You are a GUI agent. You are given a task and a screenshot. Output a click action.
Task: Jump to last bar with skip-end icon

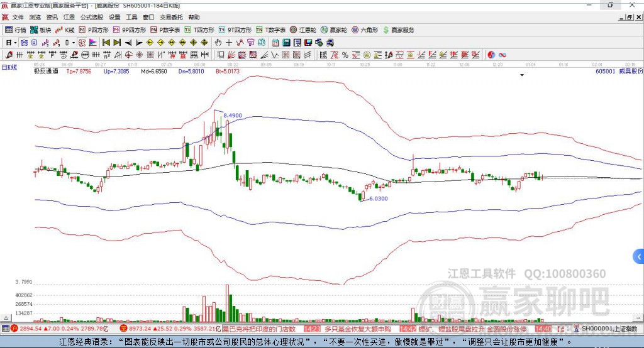click(x=117, y=43)
